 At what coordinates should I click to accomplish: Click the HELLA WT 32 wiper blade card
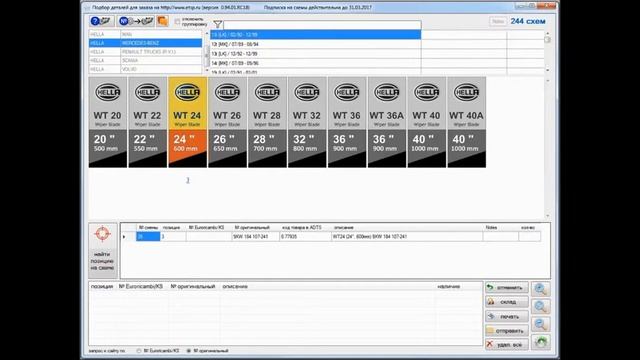click(307, 122)
